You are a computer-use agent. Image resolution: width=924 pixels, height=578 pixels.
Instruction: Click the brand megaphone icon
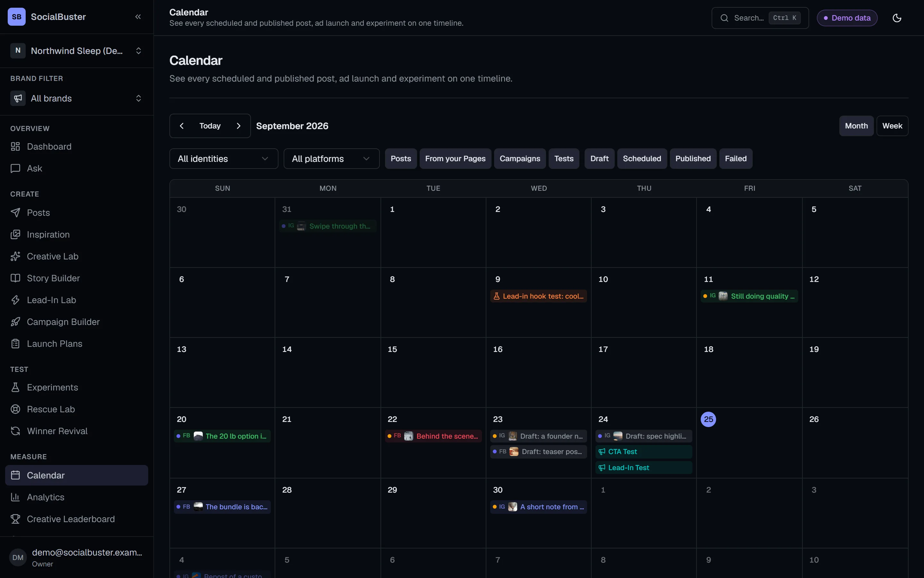pos(18,99)
